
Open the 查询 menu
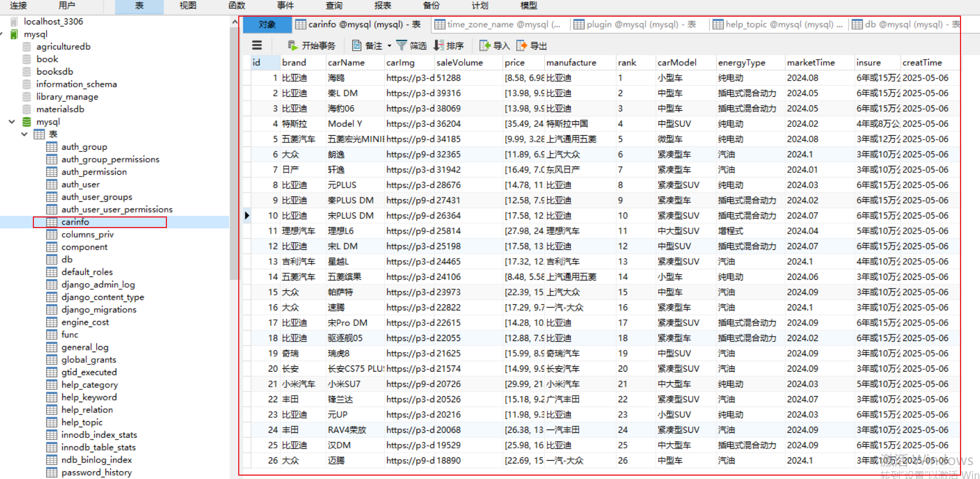pos(334,6)
